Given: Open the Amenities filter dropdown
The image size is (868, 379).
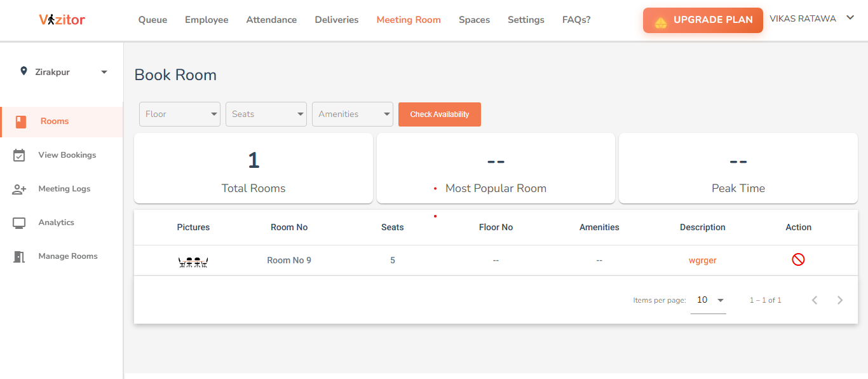Looking at the screenshot, I should tap(353, 114).
